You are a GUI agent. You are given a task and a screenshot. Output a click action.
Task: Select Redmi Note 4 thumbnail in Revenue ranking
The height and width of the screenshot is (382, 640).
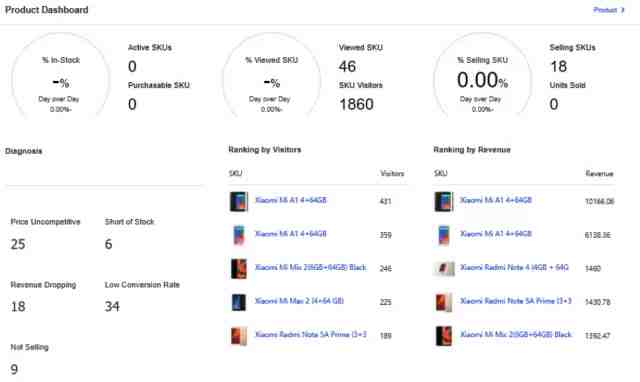click(444, 269)
